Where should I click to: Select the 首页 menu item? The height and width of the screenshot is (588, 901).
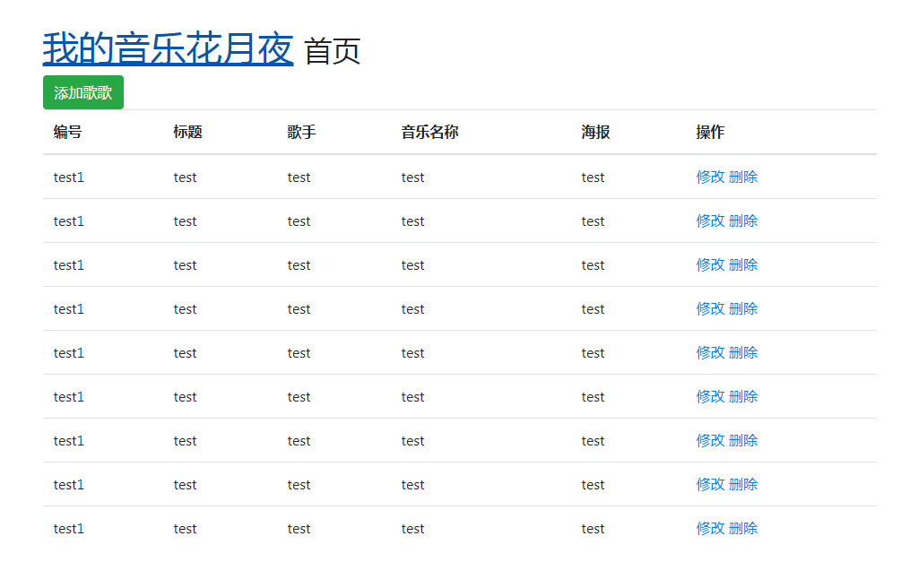(333, 52)
